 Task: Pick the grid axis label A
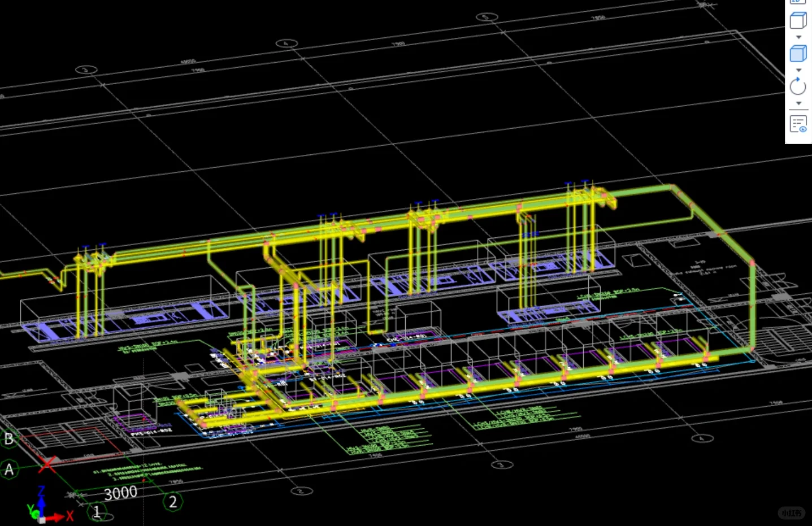[x=9, y=470]
